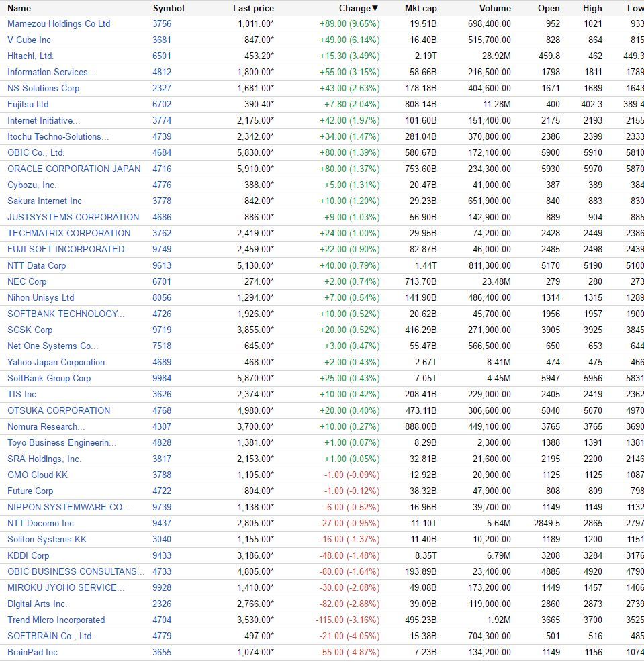The image size is (644, 662).
Task: Sort by the Volume column header
Action: [x=495, y=9]
